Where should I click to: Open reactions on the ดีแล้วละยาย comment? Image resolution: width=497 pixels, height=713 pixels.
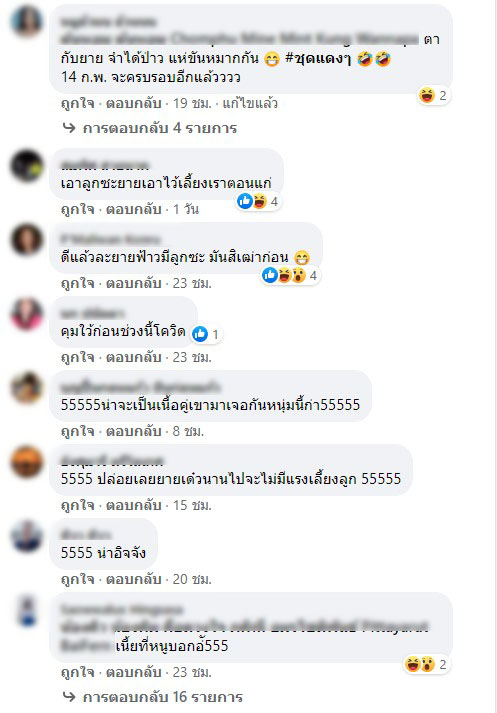tap(291, 275)
